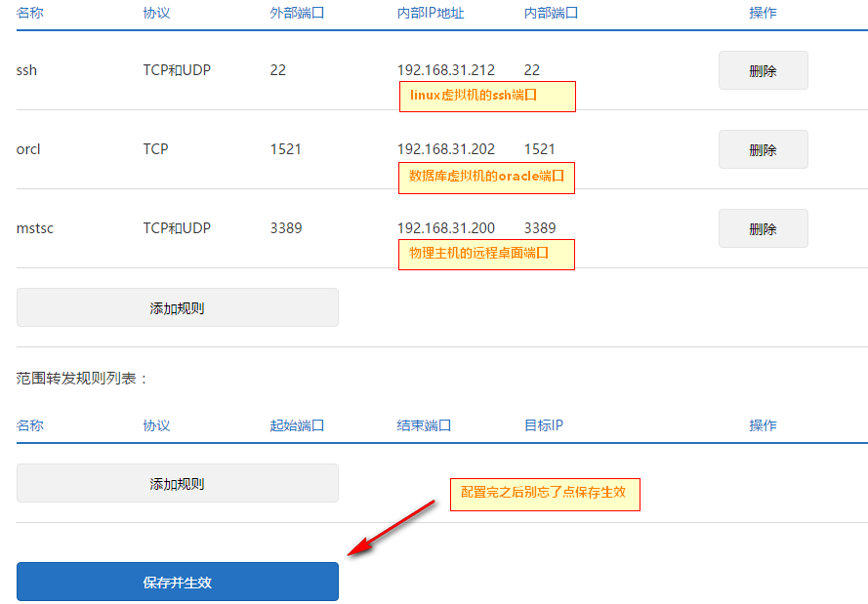This screenshot has height=604, width=868.
Task: Click internal IP 192.168.31.212
Action: (x=445, y=70)
